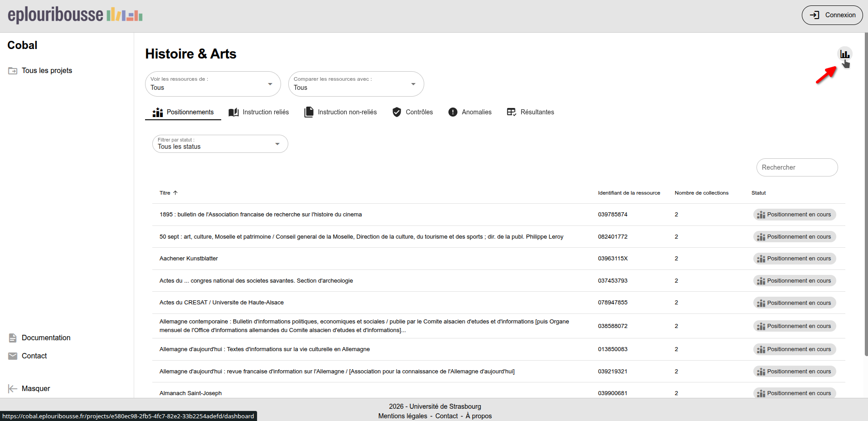Select the Anomalies tab
Viewport: 868px width, 421px height.
[x=470, y=112]
